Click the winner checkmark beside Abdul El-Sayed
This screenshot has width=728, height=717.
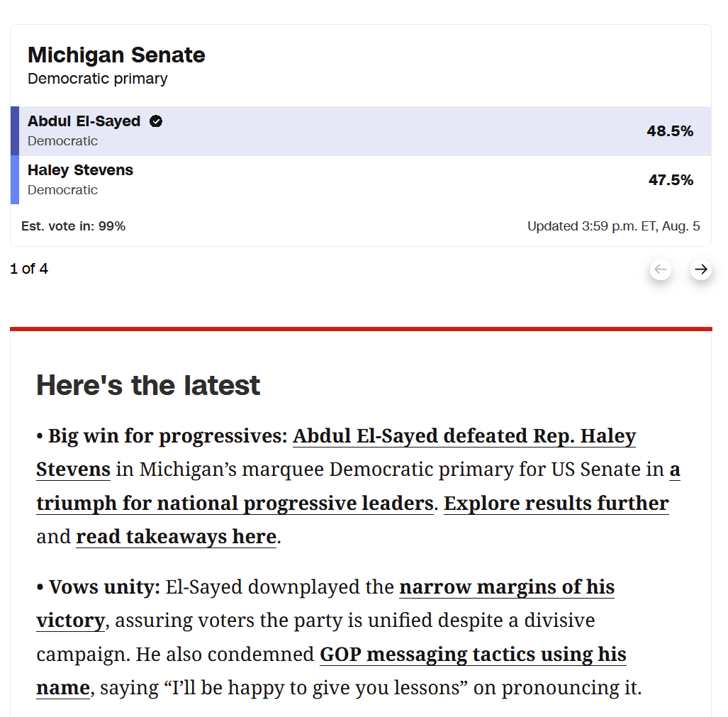pos(156,121)
